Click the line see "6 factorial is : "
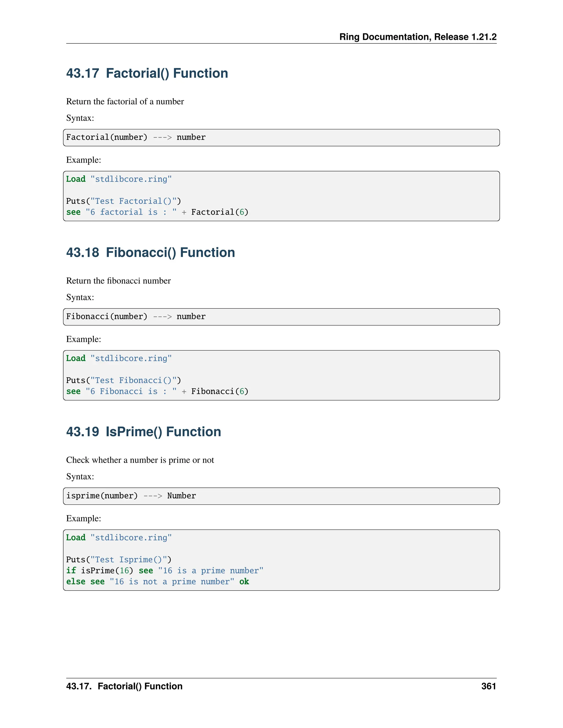 pos(157,212)
